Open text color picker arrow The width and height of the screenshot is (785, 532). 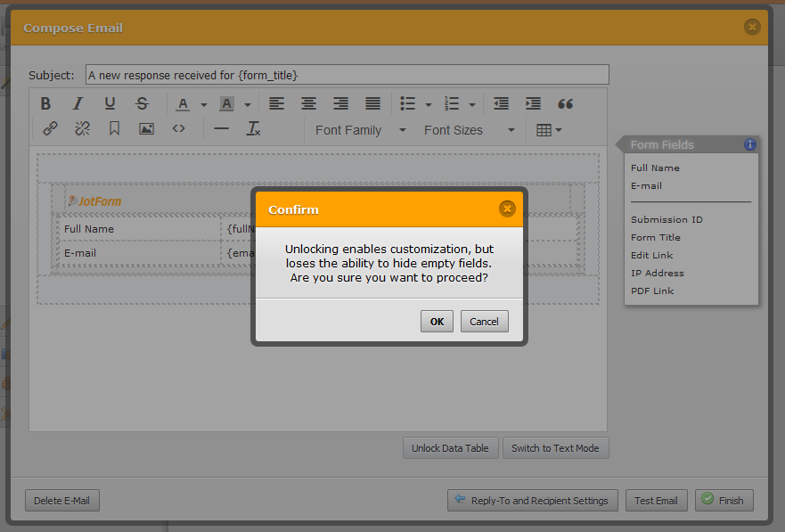pyautogui.click(x=204, y=104)
